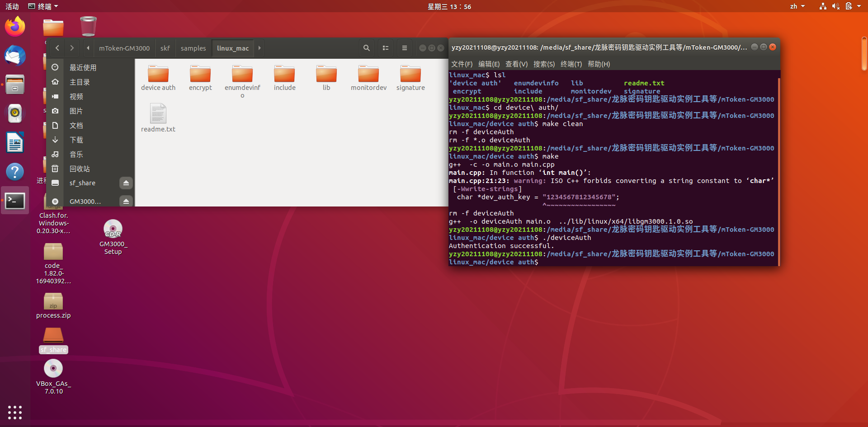Open the include folder
Image resolution: width=868 pixels, height=427 pixels.
pyautogui.click(x=284, y=78)
